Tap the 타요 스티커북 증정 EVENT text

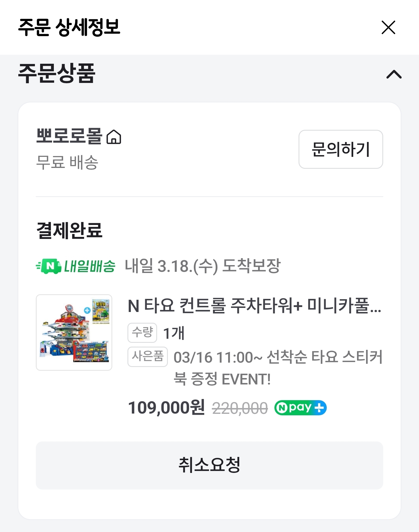click(278, 368)
